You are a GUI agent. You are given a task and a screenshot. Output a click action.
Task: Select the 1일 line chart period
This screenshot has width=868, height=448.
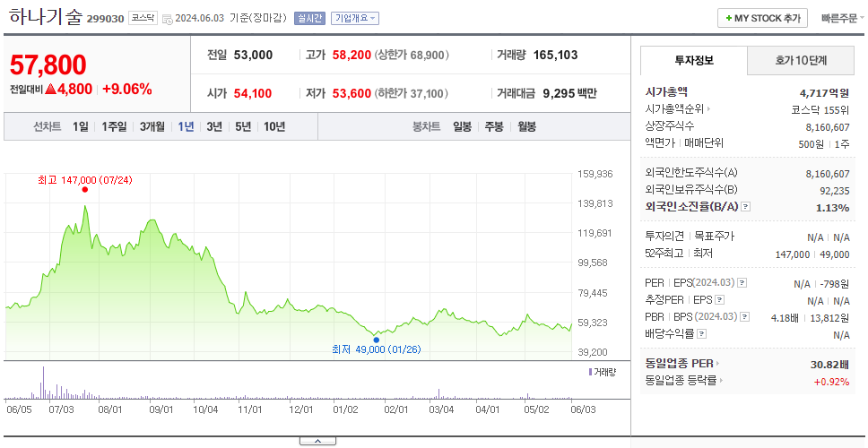(81, 126)
